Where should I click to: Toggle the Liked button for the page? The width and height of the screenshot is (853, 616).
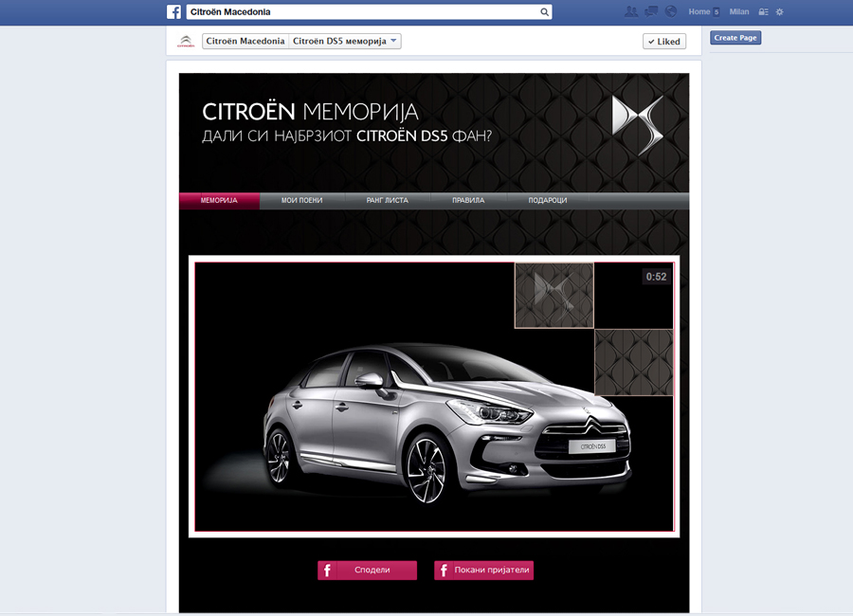(663, 41)
